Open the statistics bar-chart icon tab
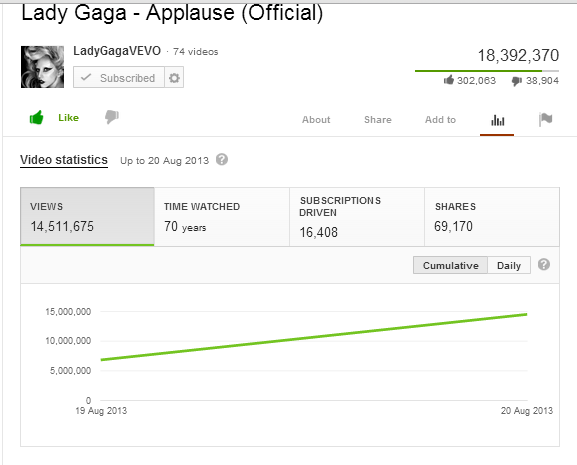 point(497,120)
